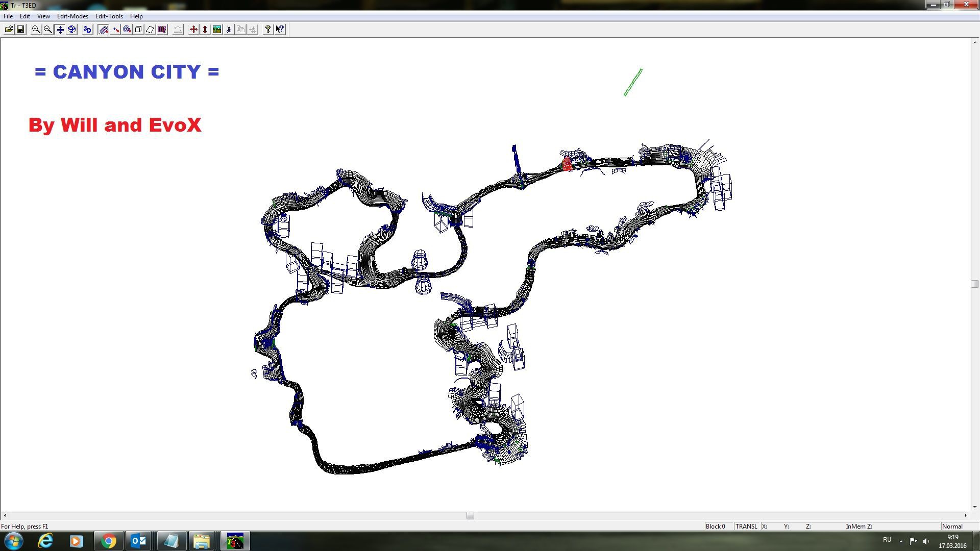Open the File menu
This screenshot has width=980, height=551.
(x=8, y=16)
